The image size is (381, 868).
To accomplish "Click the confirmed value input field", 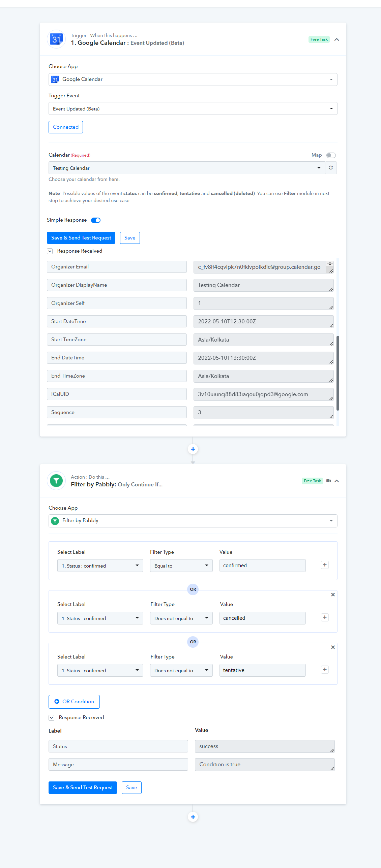I will pos(262,566).
